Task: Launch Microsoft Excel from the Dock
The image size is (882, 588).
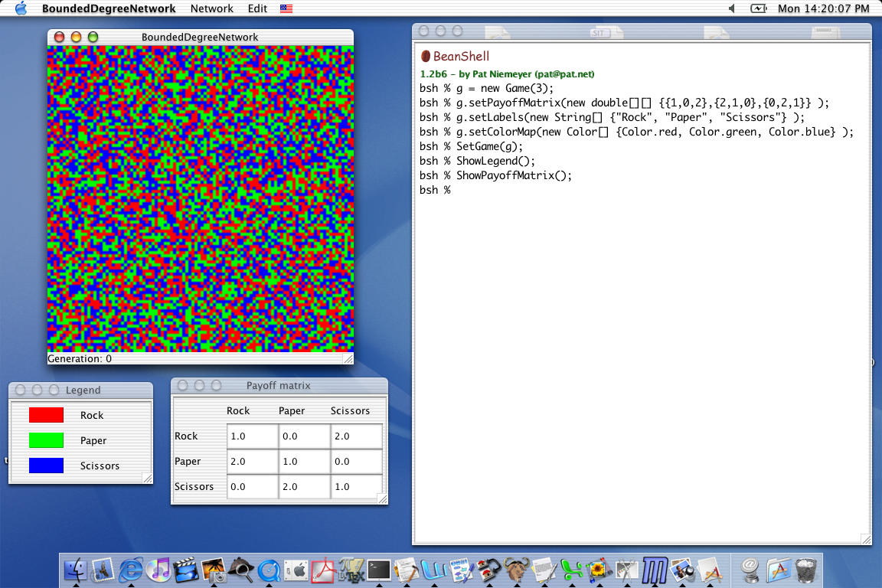Action: (x=572, y=570)
